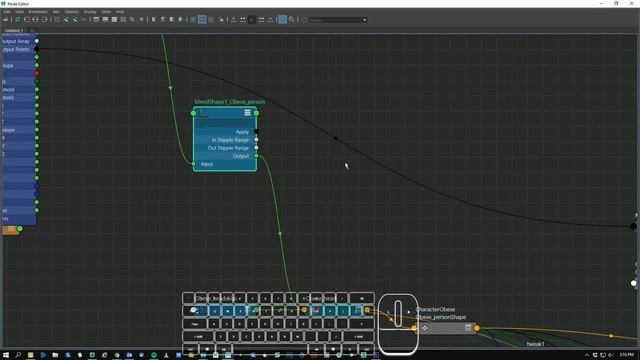Screen dimensions: 640x360
Task: Select the Output Array attribute label
Action: pyautogui.click(x=16, y=41)
